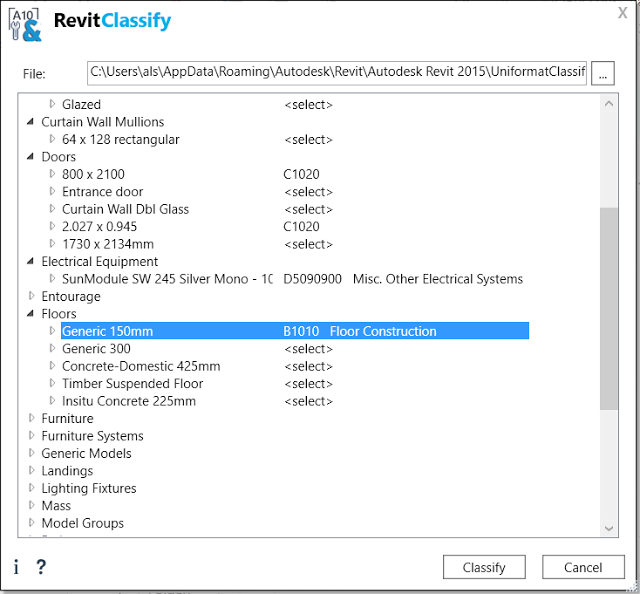The height and width of the screenshot is (594, 640).
Task: Expand the SunModule SW 245 node
Action: click(52, 279)
